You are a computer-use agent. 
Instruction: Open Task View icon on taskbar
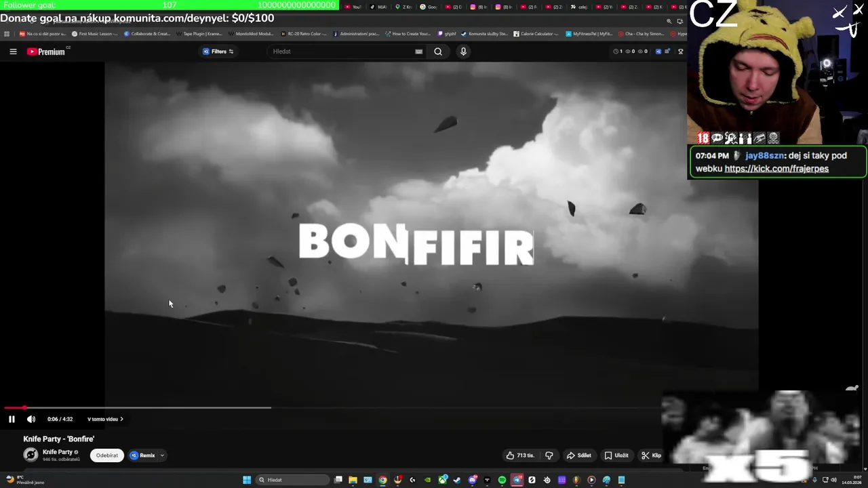click(338, 480)
